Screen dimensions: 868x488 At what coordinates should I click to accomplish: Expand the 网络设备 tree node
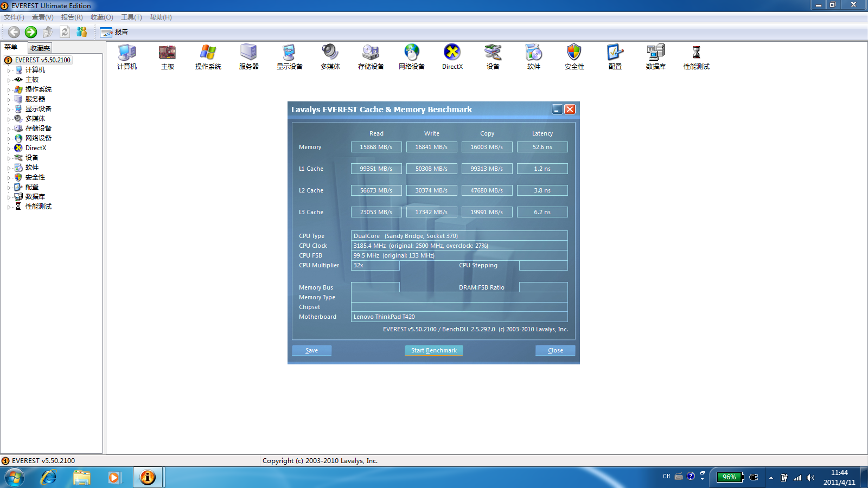[9, 139]
